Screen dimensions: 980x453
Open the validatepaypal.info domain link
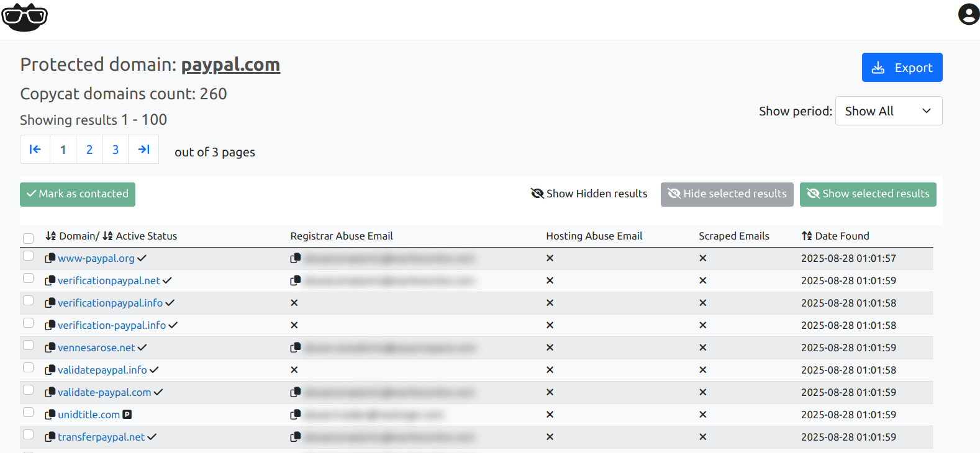pyautogui.click(x=102, y=370)
